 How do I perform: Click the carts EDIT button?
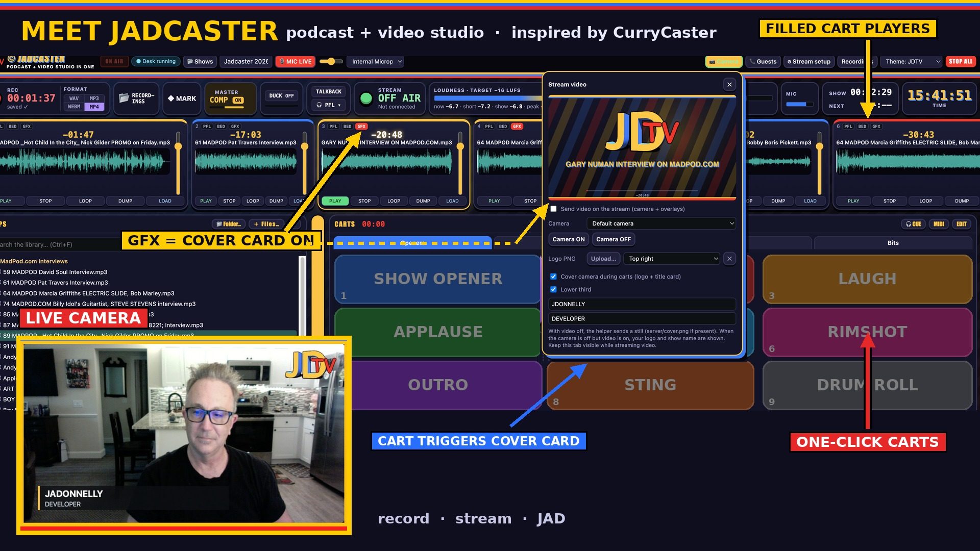click(962, 224)
